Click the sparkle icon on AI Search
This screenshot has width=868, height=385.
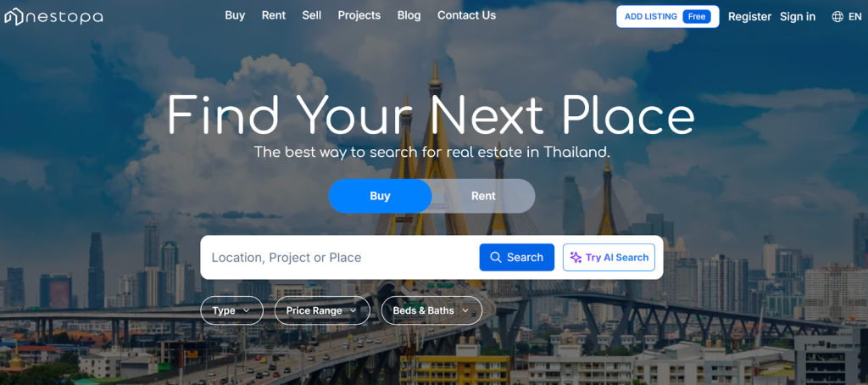coord(576,258)
